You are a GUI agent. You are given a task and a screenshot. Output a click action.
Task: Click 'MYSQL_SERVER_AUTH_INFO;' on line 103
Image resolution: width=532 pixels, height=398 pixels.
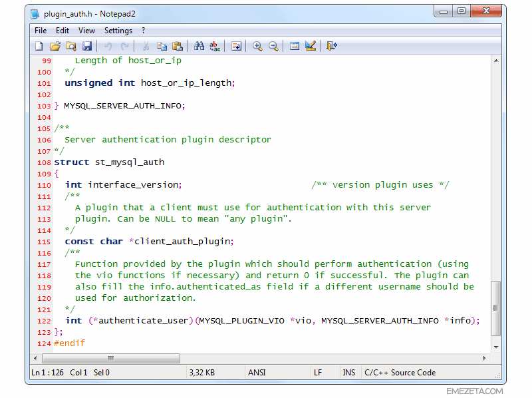(x=124, y=106)
